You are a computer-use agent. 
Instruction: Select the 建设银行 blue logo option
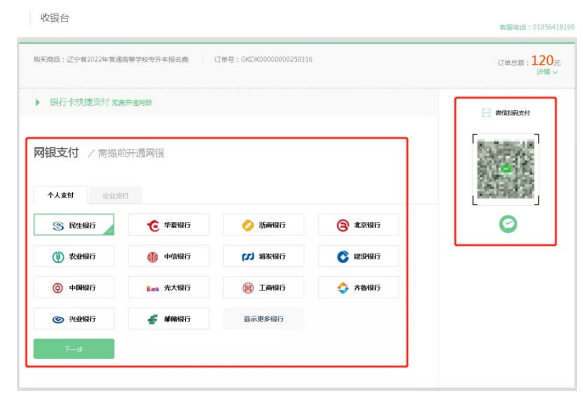(358, 256)
